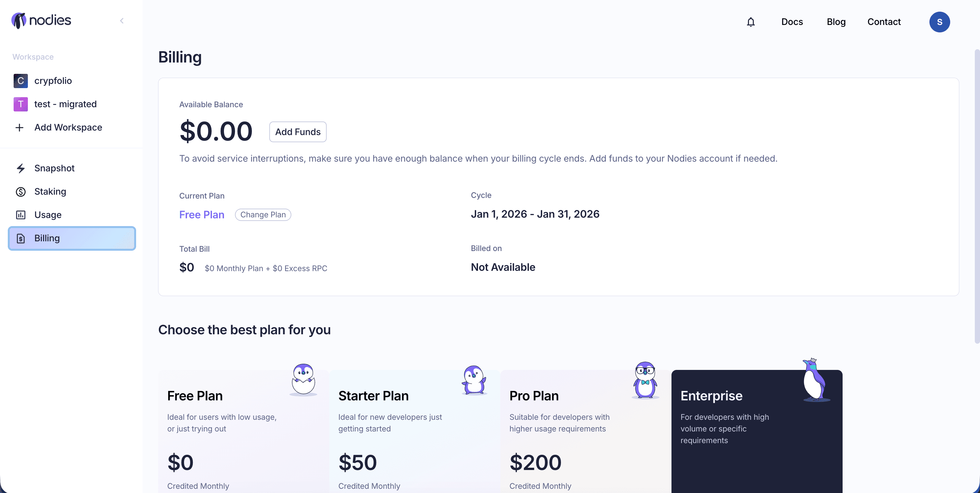
Task: Collapse the sidebar with the chevron
Action: tap(122, 21)
